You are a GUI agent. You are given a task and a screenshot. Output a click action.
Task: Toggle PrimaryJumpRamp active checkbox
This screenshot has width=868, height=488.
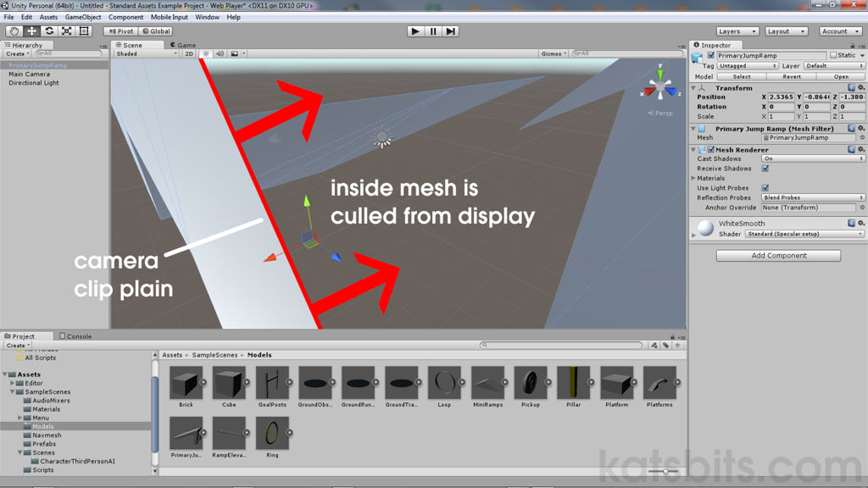[x=711, y=55]
